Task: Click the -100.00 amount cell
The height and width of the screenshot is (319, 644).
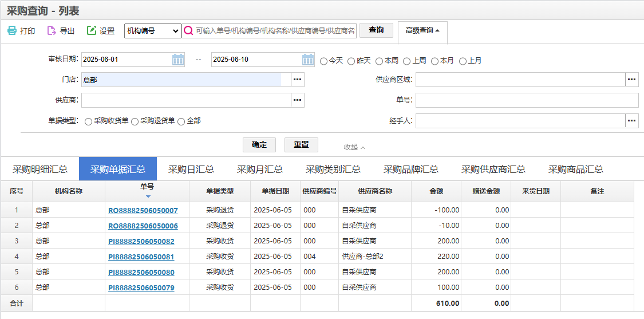Action: [x=436, y=210]
